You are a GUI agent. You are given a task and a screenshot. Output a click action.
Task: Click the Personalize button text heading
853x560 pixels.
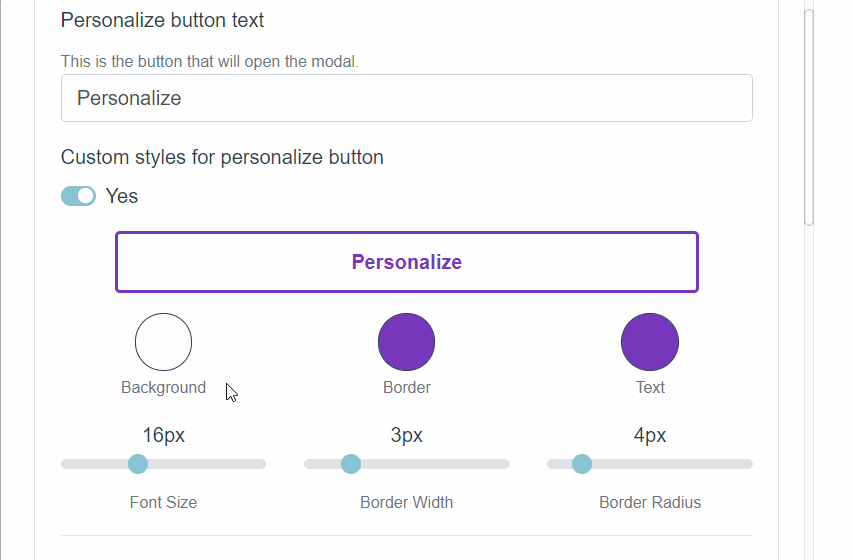coord(162,20)
